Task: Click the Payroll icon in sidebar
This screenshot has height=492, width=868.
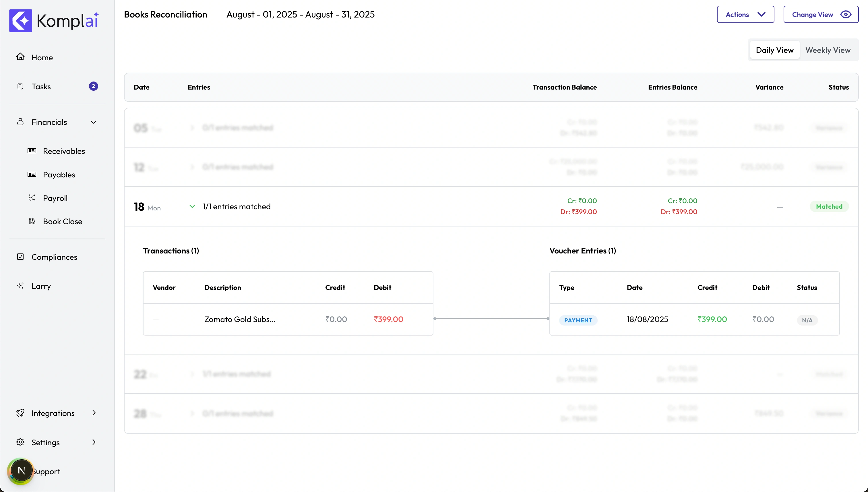Action: pyautogui.click(x=32, y=198)
